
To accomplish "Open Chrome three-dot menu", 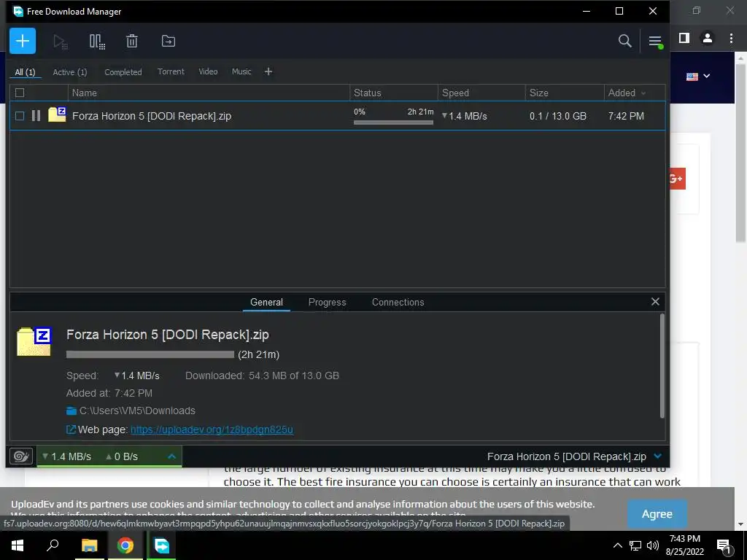I will click(x=731, y=38).
